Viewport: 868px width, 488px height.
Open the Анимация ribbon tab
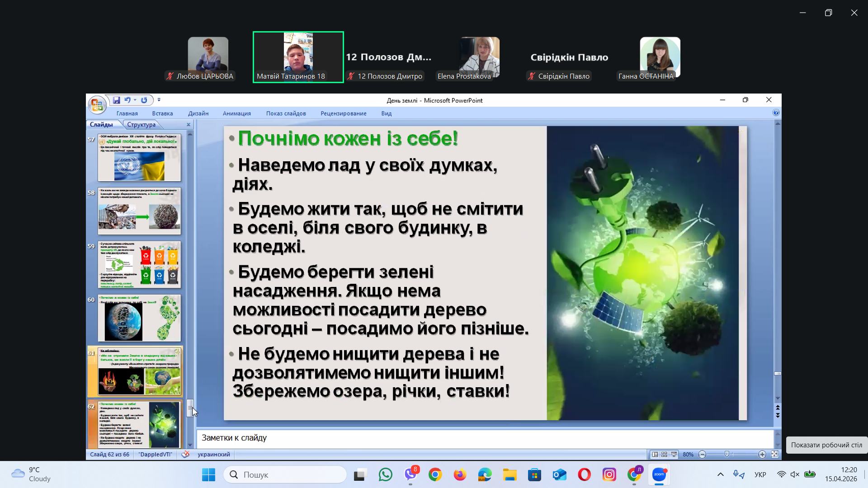tap(236, 113)
